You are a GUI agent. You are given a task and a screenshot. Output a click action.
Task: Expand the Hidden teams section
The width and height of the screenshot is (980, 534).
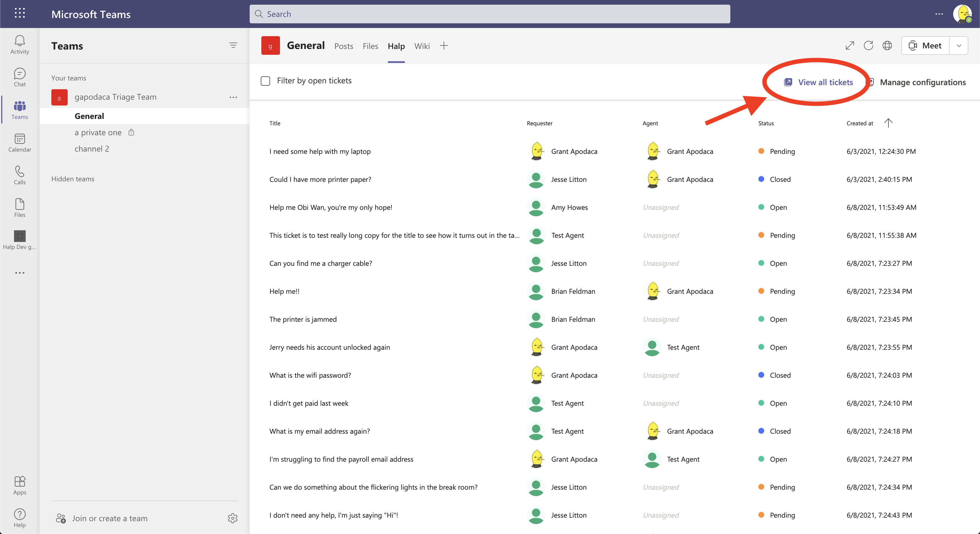tap(73, 179)
